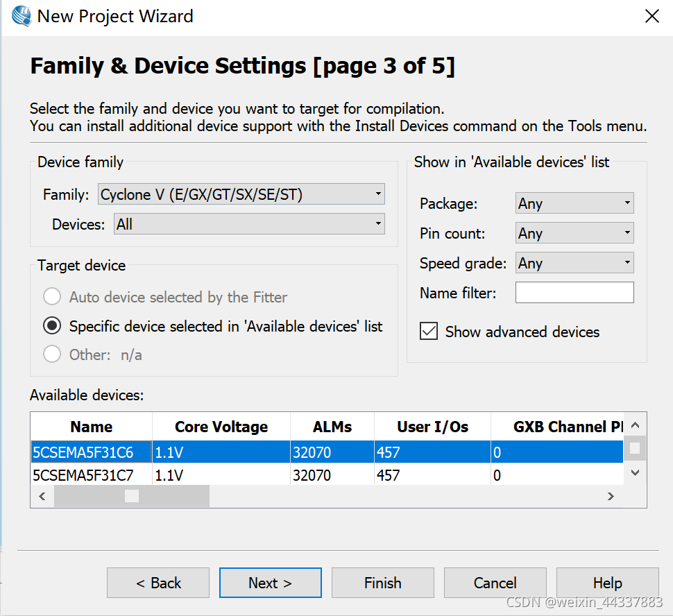Click the horizontal scroll right arrow
This screenshot has height=616, width=673.
(611, 496)
